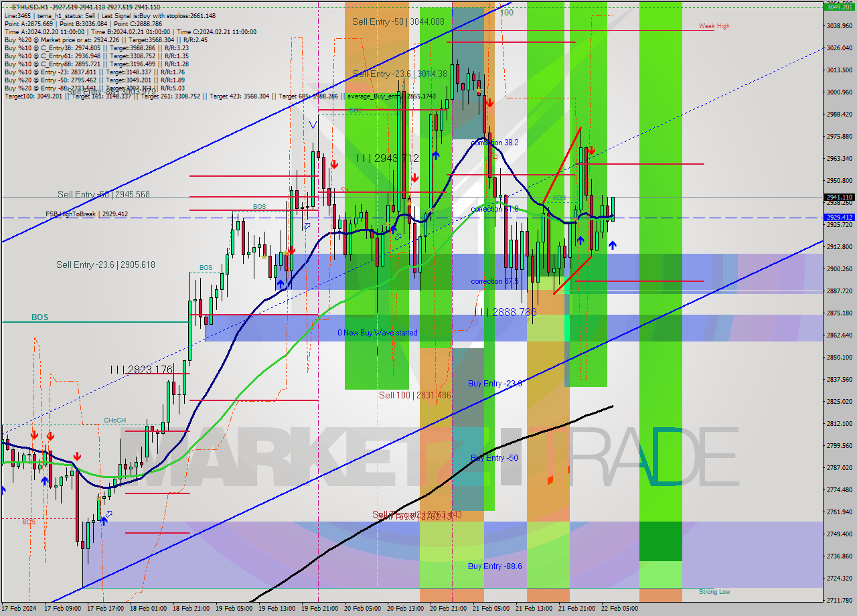Viewport: 857px width, 616px height.
Task: Click the 3000.986 price axis value
Action: [x=840, y=92]
